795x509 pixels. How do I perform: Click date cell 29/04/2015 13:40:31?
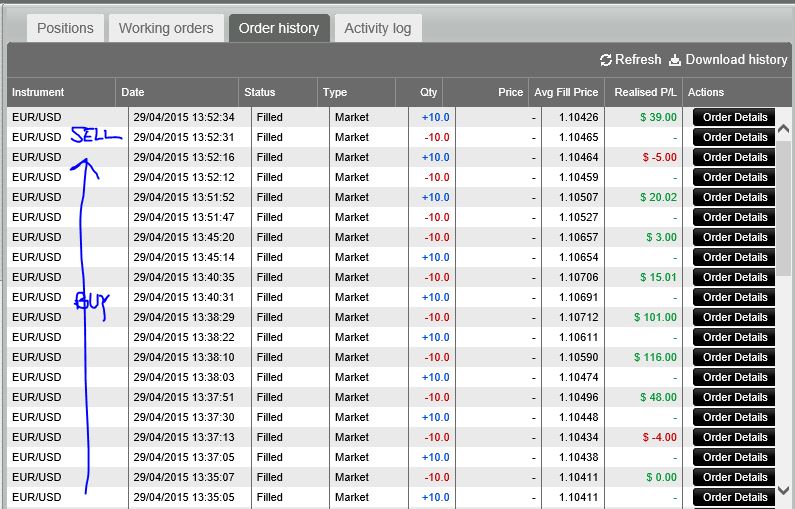[184, 298]
